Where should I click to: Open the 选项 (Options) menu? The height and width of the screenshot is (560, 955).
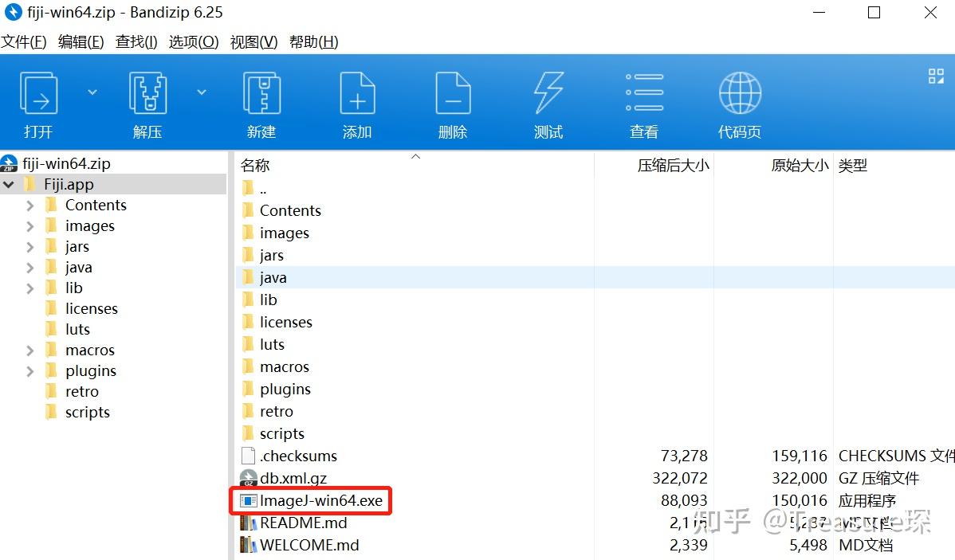[193, 41]
